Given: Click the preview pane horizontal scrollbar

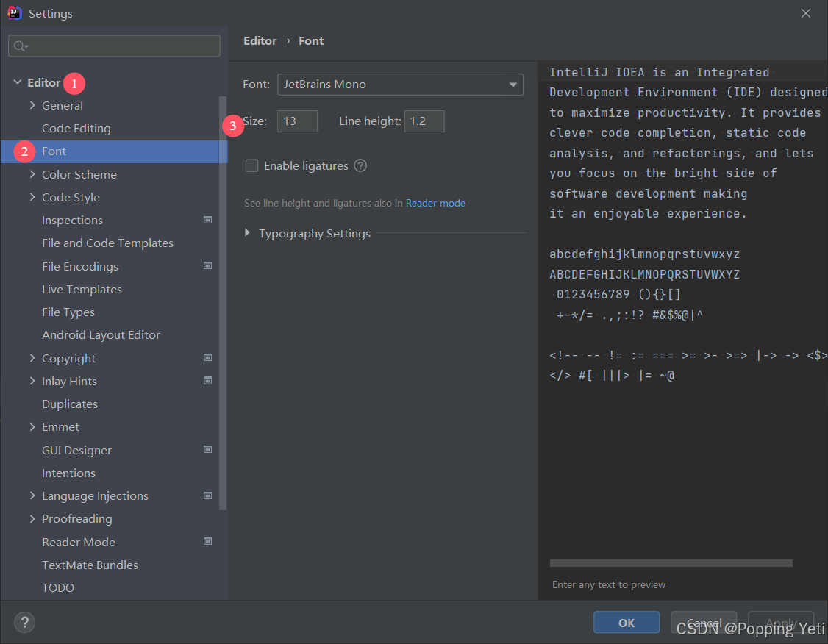Looking at the screenshot, I should (671, 562).
